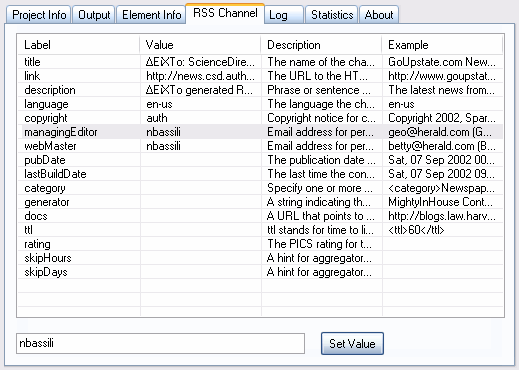Image resolution: width=519 pixels, height=370 pixels.
Task: Select the pubDate row
Action: tap(260, 160)
